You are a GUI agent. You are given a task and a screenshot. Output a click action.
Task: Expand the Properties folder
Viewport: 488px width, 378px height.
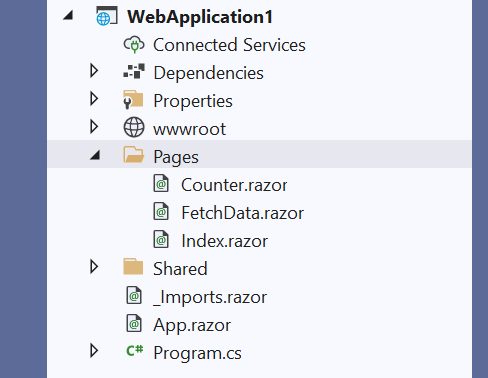[x=94, y=99]
